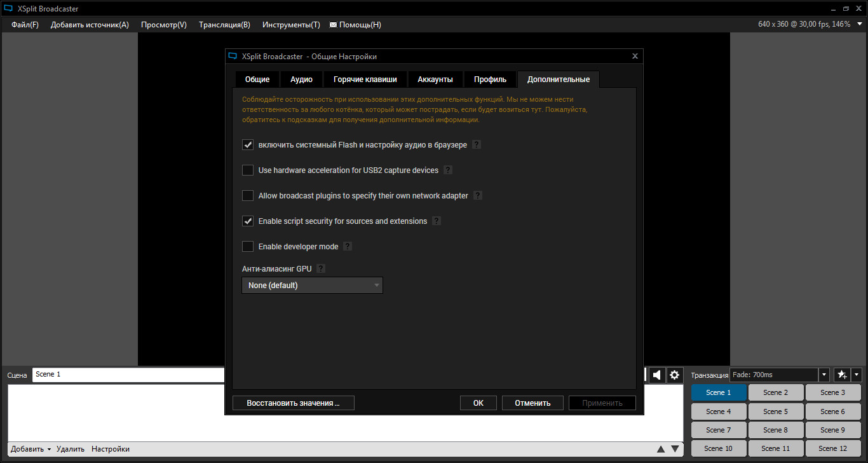
Task: Click the Отменить button
Action: click(532, 403)
